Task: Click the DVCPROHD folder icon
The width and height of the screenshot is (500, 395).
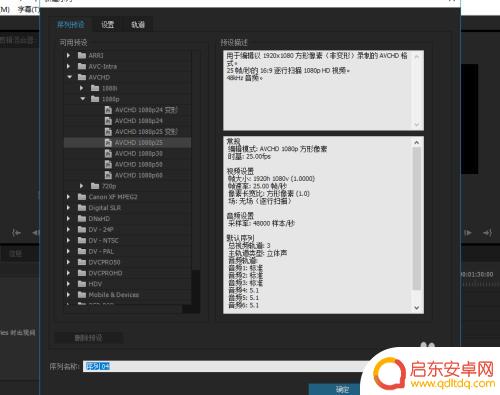Action: [82, 273]
